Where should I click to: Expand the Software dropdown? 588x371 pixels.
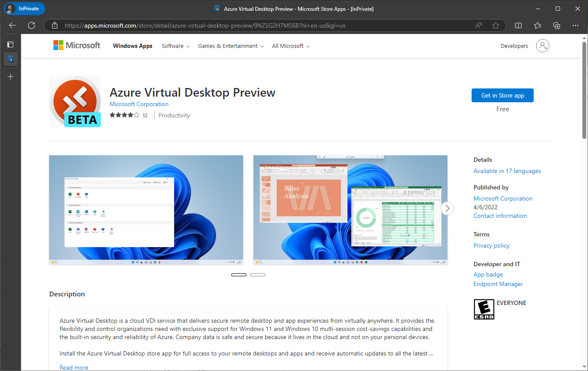pos(176,46)
